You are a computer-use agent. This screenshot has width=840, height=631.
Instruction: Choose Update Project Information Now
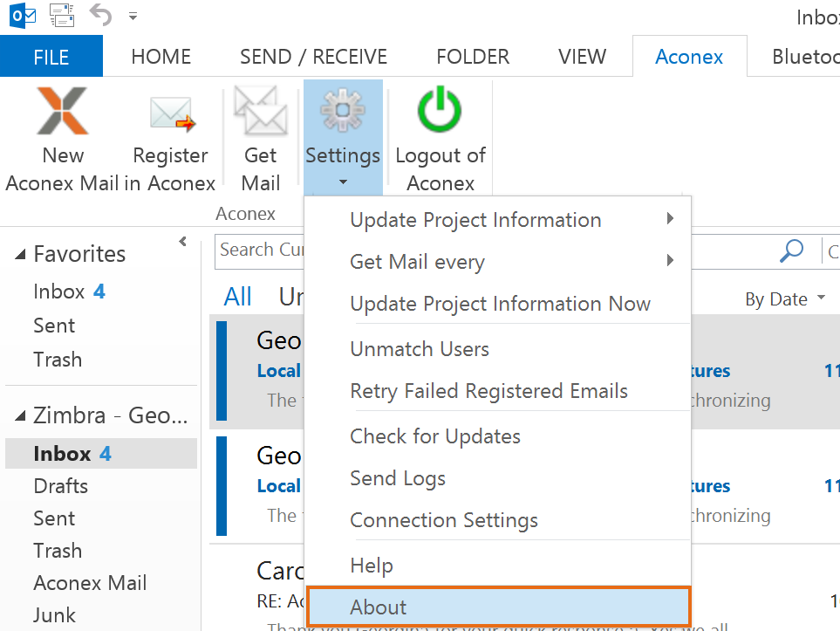pos(498,304)
